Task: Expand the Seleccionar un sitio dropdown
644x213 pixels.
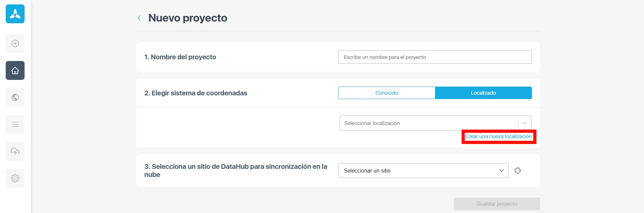Action: pos(423,171)
